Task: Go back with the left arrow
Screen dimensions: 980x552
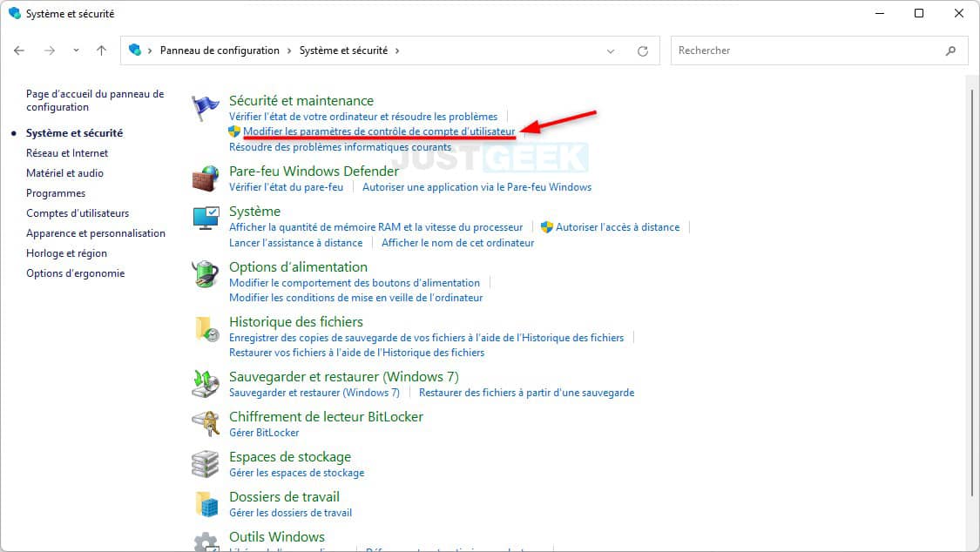Action: coord(19,50)
